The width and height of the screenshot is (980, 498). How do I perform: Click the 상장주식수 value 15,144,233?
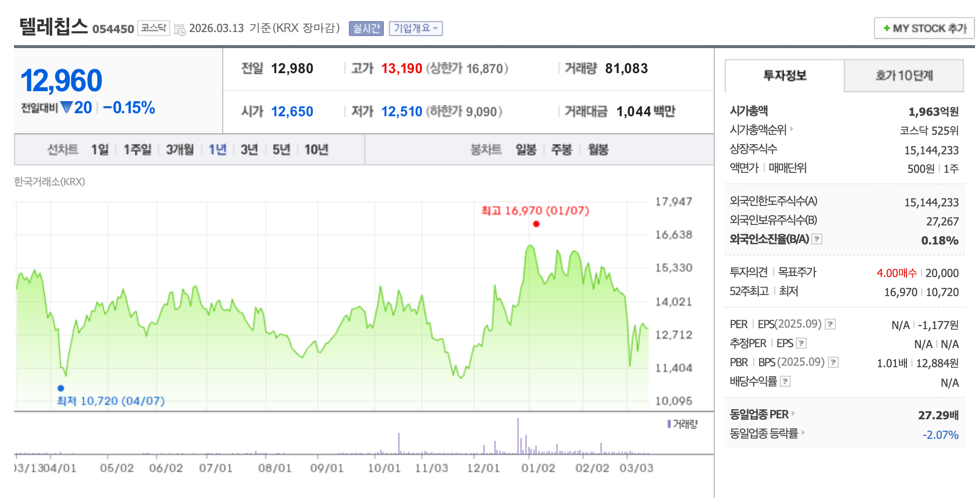(x=931, y=150)
